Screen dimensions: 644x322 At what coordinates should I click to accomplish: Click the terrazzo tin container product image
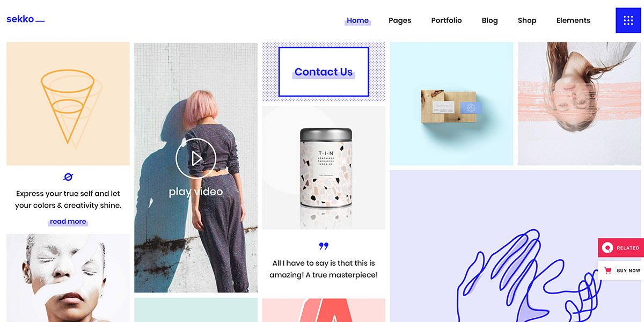(324, 167)
